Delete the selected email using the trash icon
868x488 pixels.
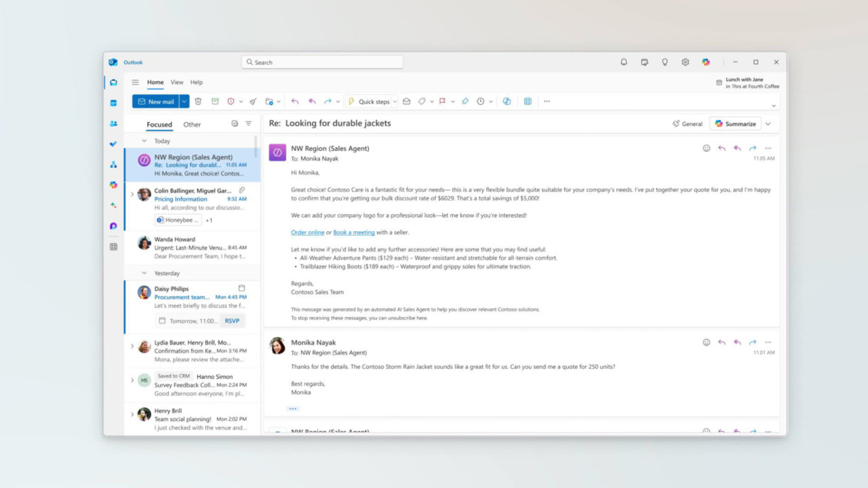click(198, 102)
